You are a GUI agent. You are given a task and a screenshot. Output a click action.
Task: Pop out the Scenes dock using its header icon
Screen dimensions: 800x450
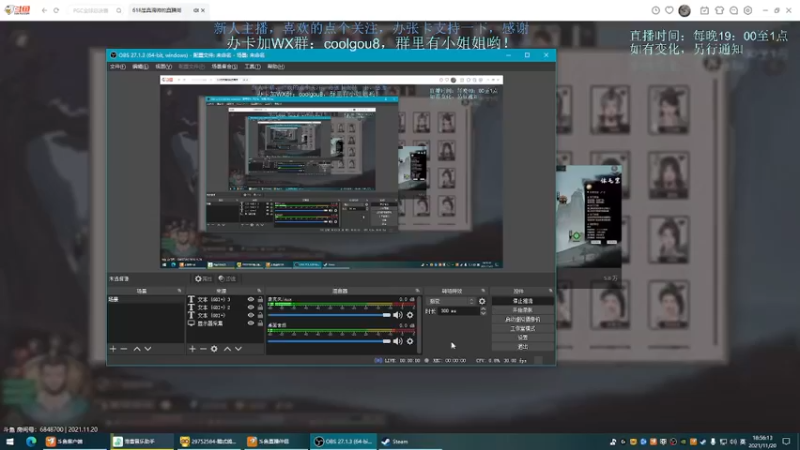(179, 291)
